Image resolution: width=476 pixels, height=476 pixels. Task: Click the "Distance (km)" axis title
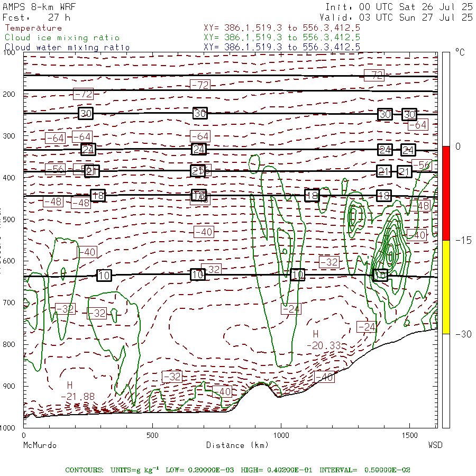point(237,445)
